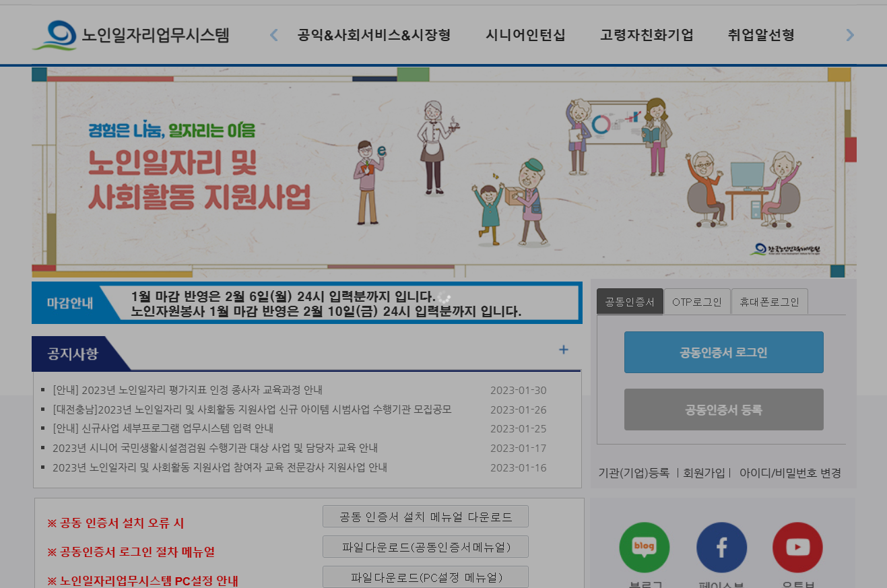Open the 시니어인턴십 menu
Viewport: 887px width, 588px height.
tap(525, 34)
